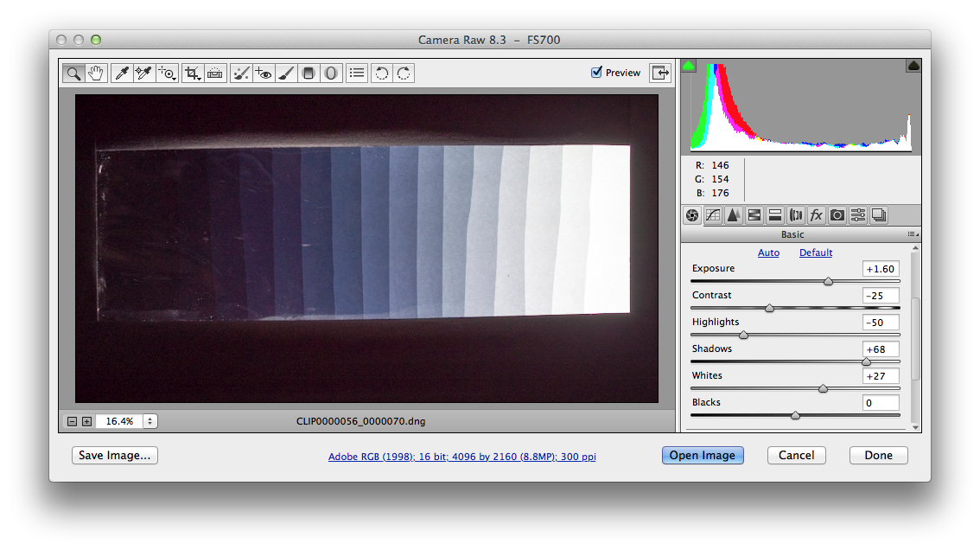Select the Adjustment Brush tool

pyautogui.click(x=287, y=74)
